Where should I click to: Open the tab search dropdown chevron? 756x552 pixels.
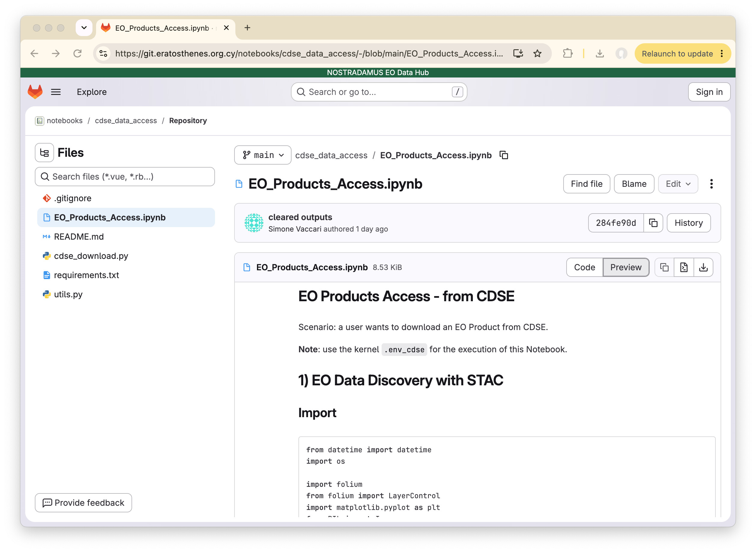[x=84, y=28]
